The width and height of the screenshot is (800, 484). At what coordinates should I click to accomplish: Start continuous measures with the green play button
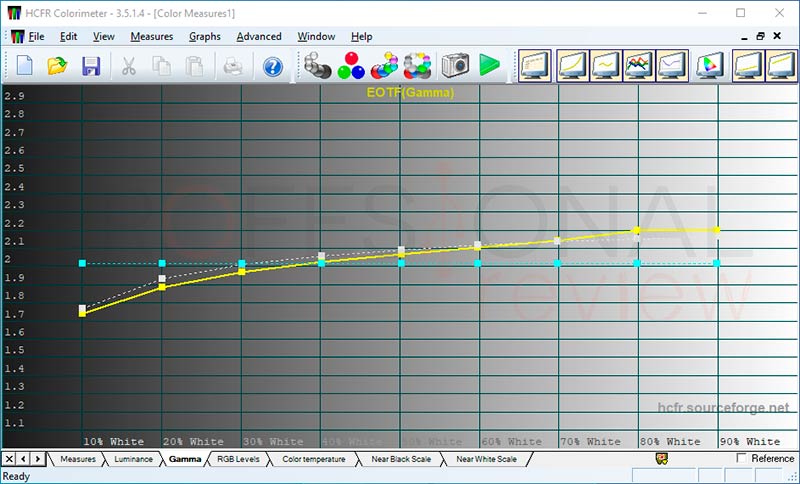[489, 65]
